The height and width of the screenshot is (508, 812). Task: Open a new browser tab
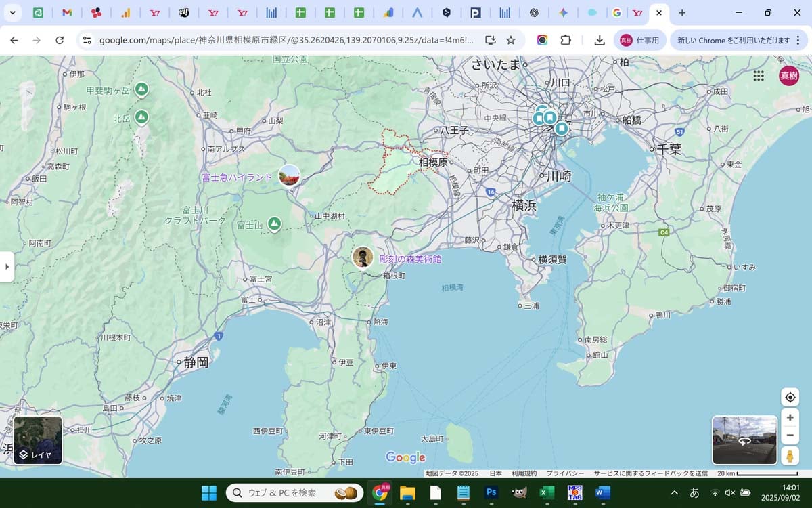pyautogui.click(x=682, y=13)
